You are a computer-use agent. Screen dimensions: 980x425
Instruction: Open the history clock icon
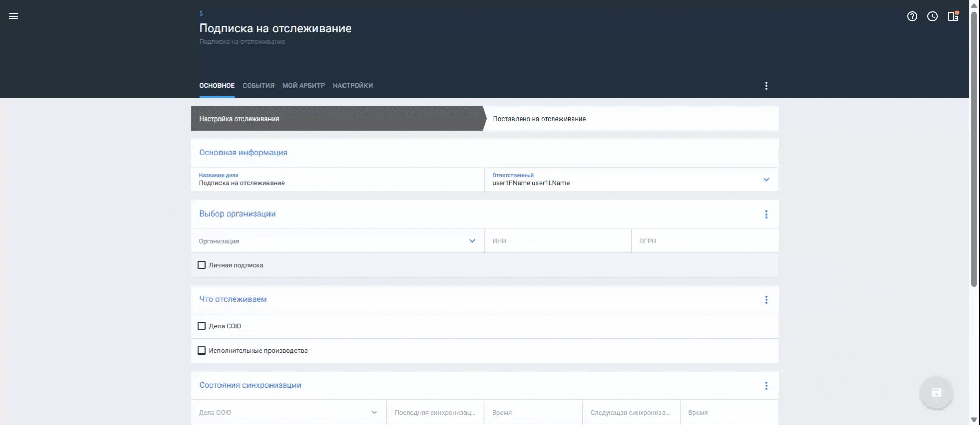(x=932, y=16)
